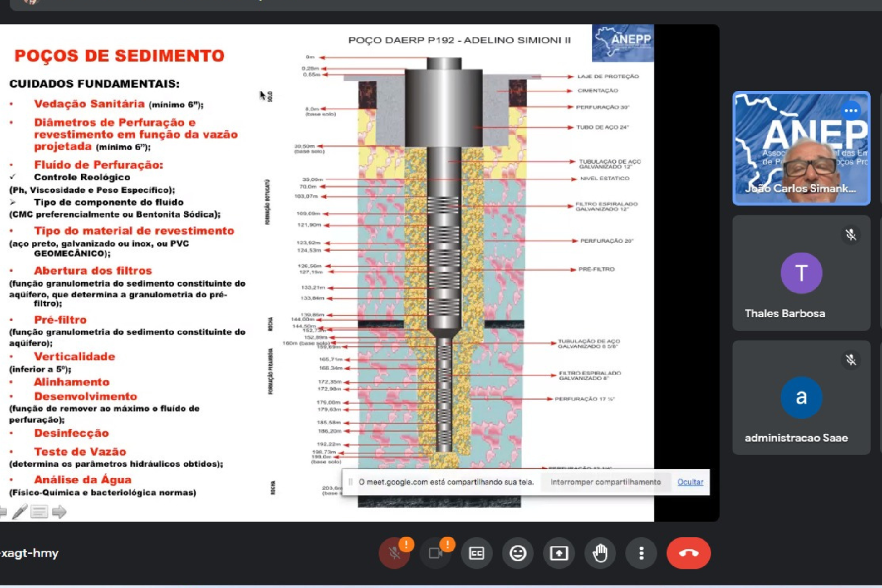
Task: Click the Alinhamento bullet
Action: [72, 382]
